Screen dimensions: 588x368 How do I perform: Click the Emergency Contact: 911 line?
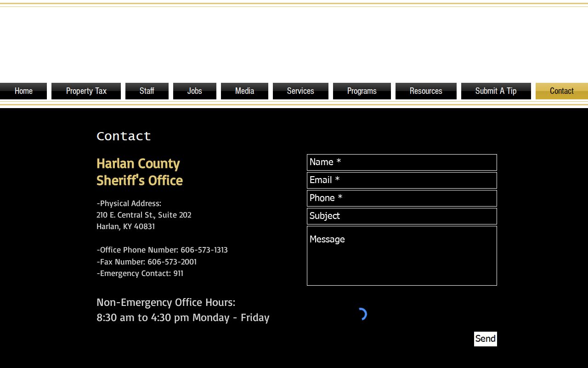pyautogui.click(x=140, y=273)
